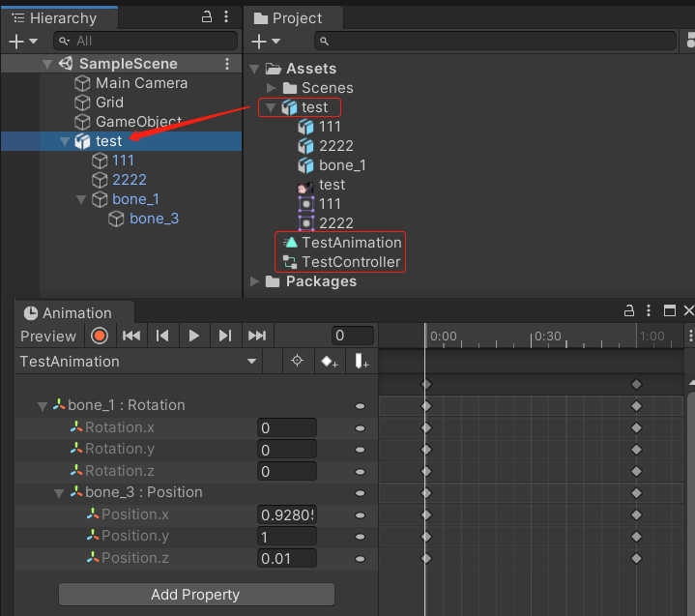695x616 pixels.
Task: Open the TestAnimation clip dropdown
Action: click(x=252, y=362)
